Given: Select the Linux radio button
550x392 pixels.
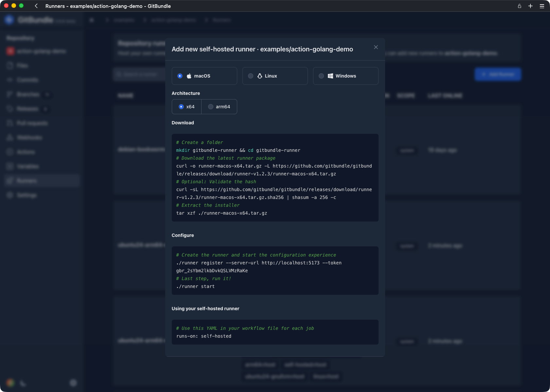Looking at the screenshot, I should 251,76.
